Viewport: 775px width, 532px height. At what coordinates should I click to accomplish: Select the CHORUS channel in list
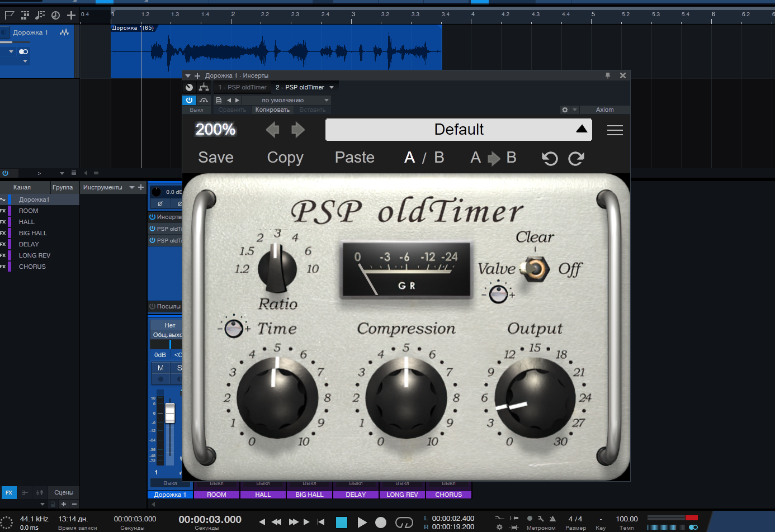click(x=40, y=267)
